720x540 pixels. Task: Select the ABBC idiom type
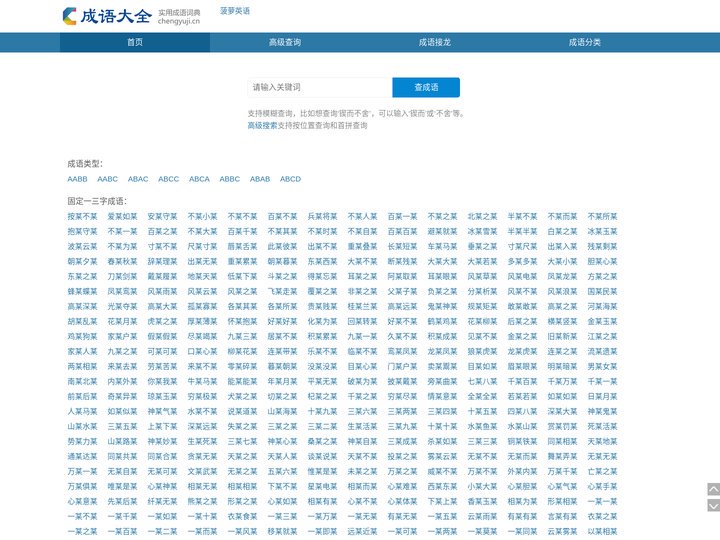tap(230, 179)
